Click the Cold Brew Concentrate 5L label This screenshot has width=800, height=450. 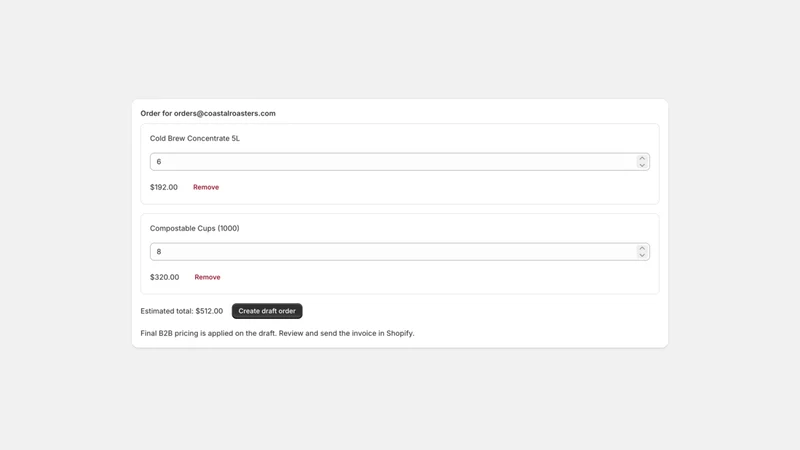pyautogui.click(x=194, y=138)
